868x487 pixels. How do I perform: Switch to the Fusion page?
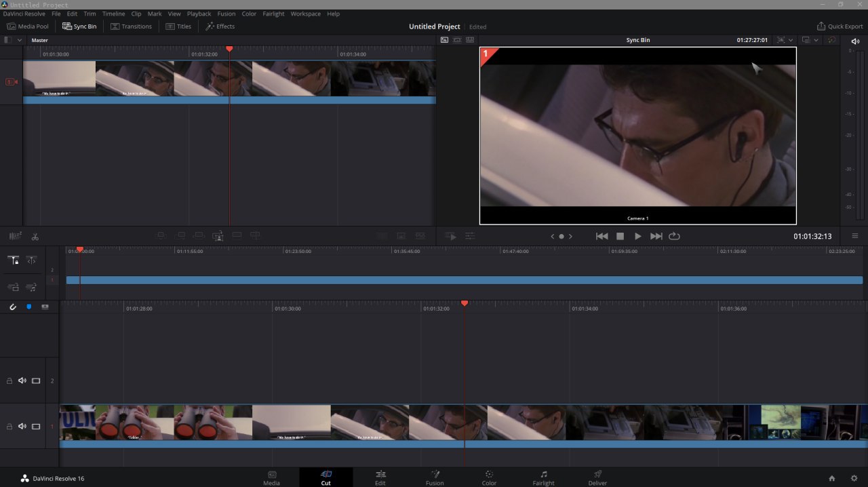(435, 478)
